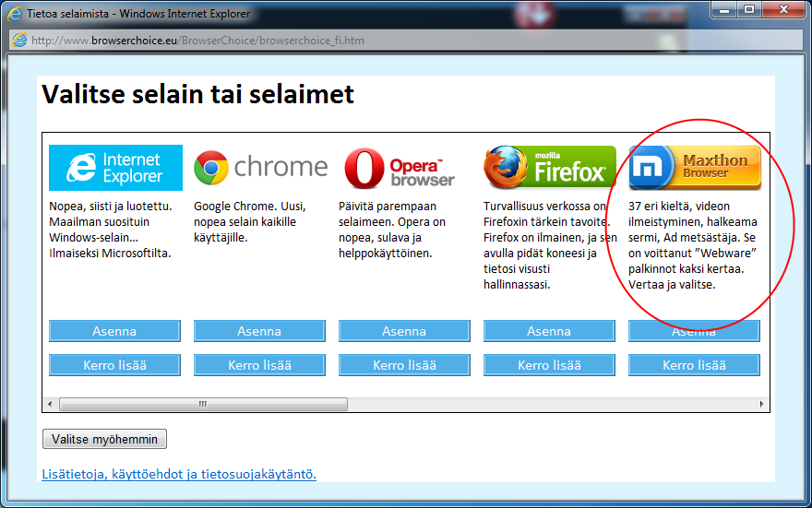Click Kerro lisää for Opera browser
This screenshot has width=812, height=508.
404,365
